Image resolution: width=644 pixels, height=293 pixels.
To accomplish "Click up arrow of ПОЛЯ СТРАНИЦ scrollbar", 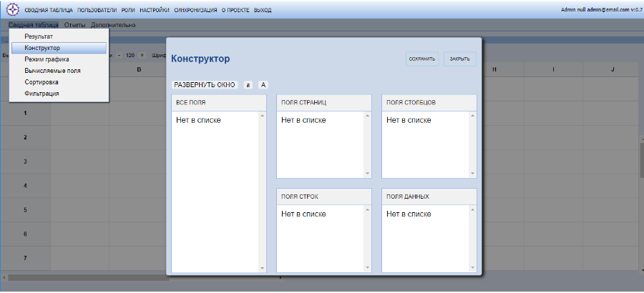I will (x=367, y=115).
